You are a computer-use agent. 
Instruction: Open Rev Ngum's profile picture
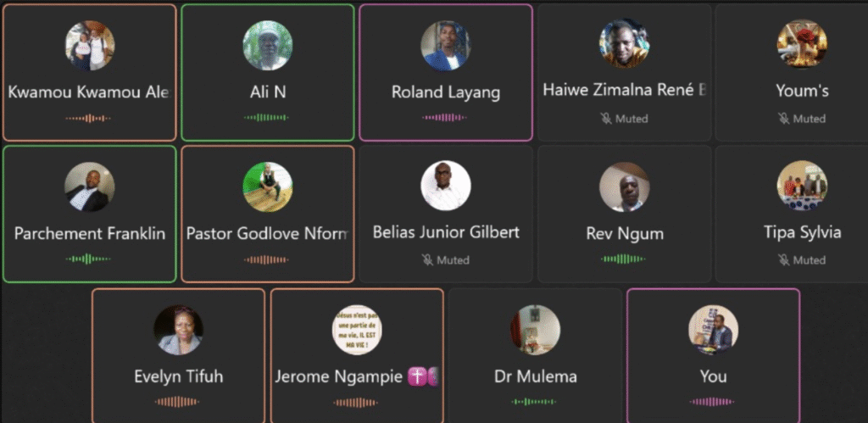pyautogui.click(x=624, y=186)
